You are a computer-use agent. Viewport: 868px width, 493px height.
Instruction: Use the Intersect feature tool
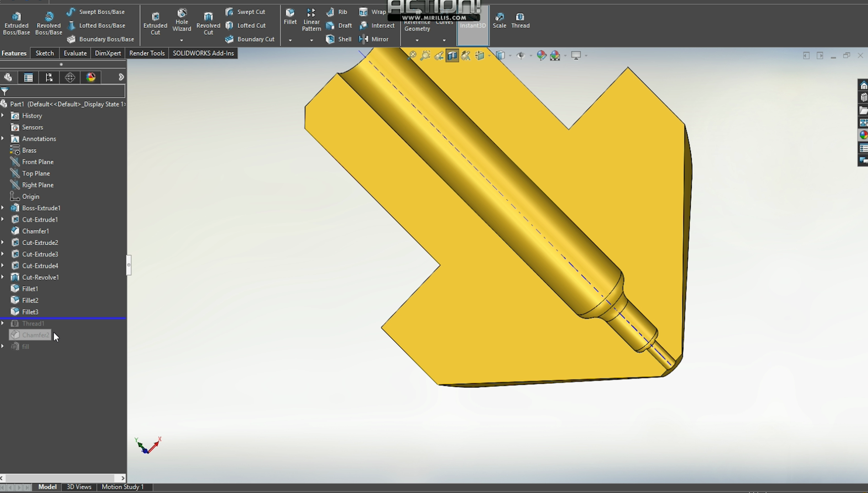[x=377, y=26]
